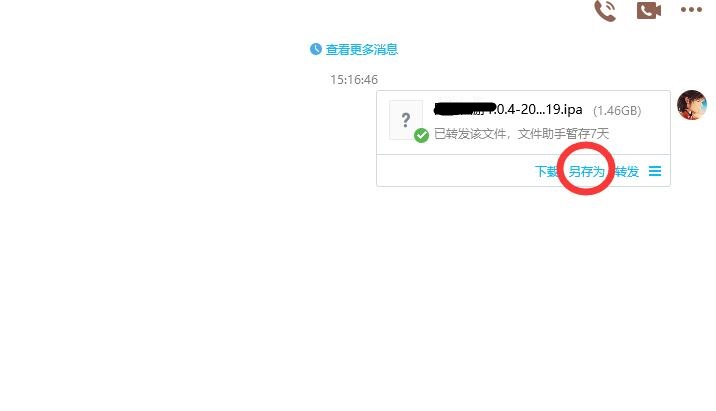Click the blacked-out part of the file name
The height and width of the screenshot is (411, 716).
[x=465, y=109]
